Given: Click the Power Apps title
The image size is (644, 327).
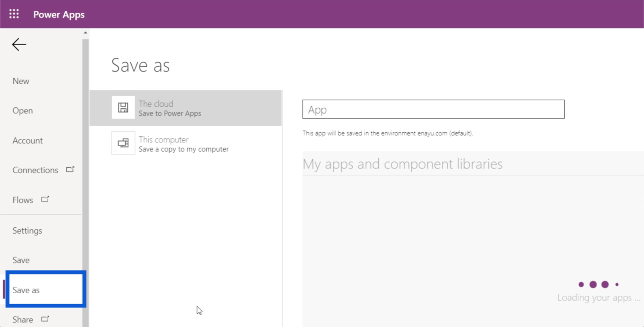Looking at the screenshot, I should tap(59, 15).
